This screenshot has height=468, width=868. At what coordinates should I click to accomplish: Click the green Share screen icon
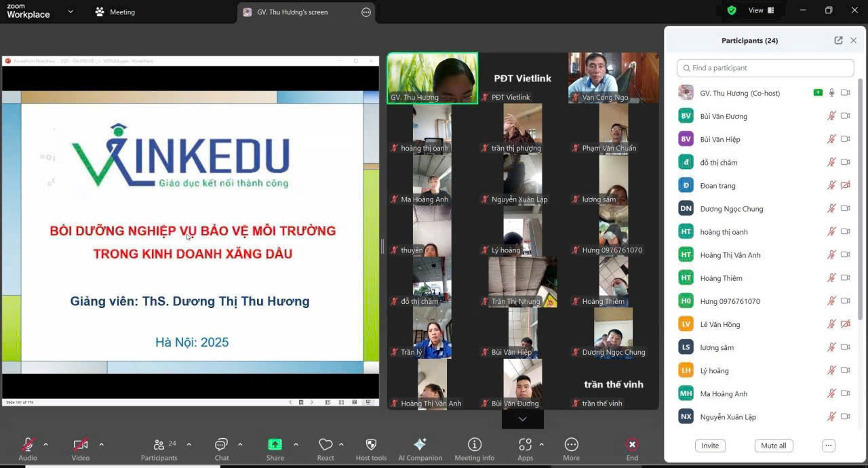(275, 445)
